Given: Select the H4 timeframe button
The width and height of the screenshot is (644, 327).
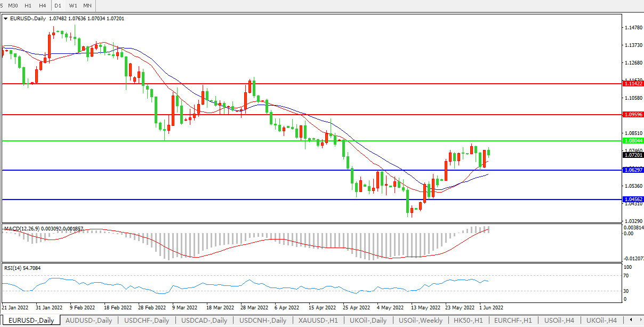Looking at the screenshot, I should click(x=43, y=5).
